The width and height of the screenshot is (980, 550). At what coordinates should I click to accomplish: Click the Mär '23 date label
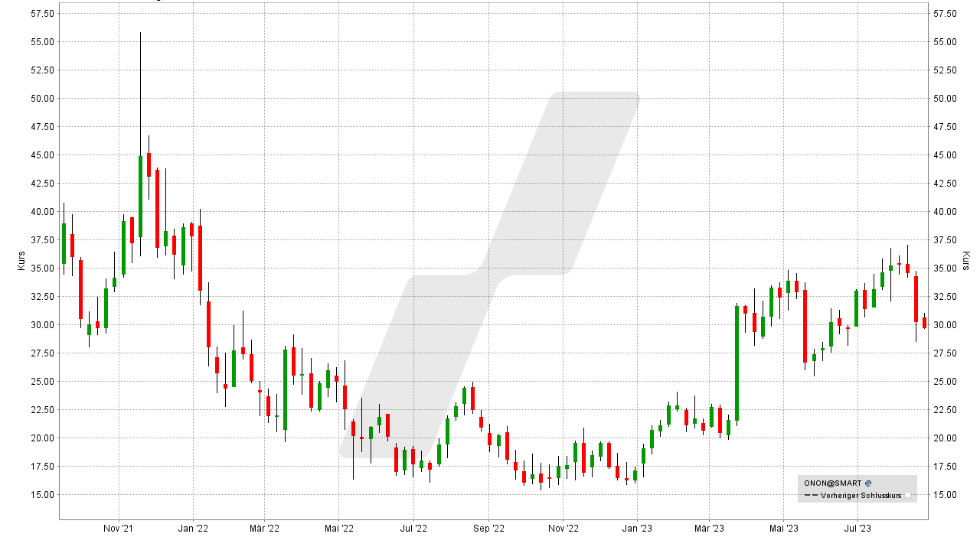pos(710,529)
